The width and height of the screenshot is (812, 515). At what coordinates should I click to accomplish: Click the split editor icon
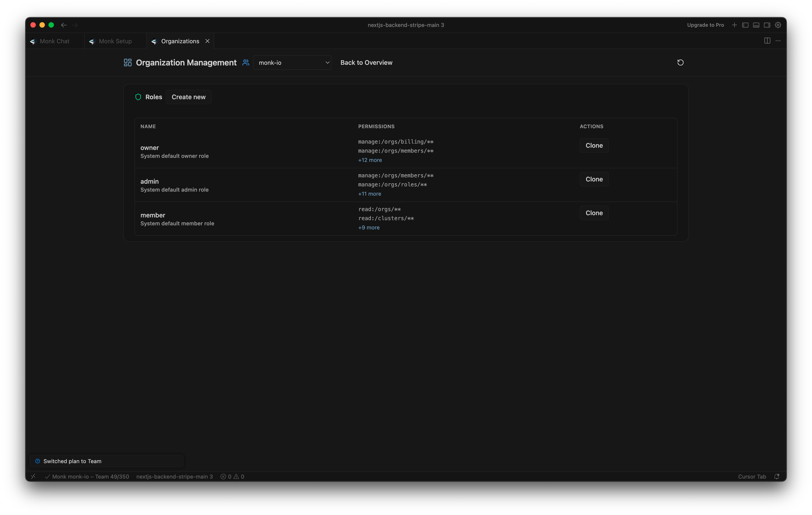click(767, 41)
